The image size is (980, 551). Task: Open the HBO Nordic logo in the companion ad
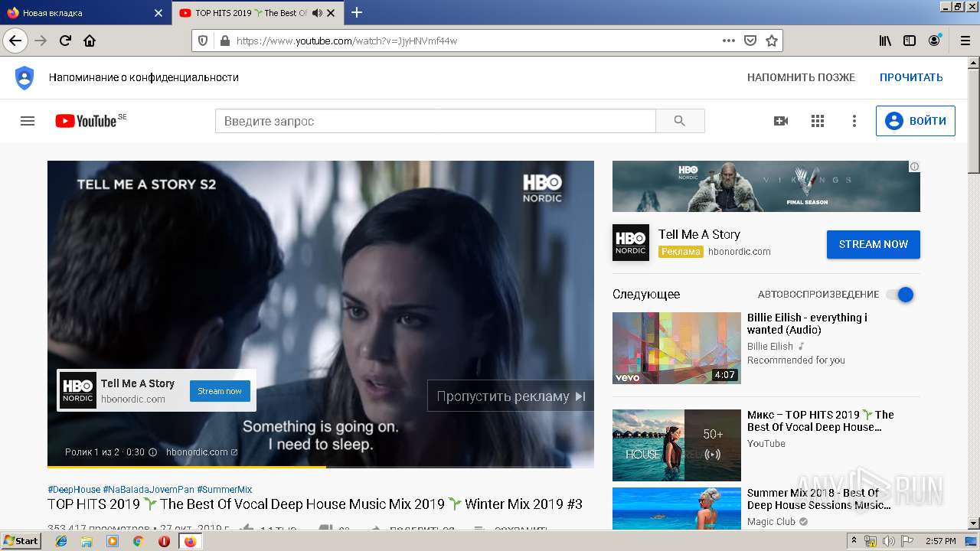coord(631,243)
